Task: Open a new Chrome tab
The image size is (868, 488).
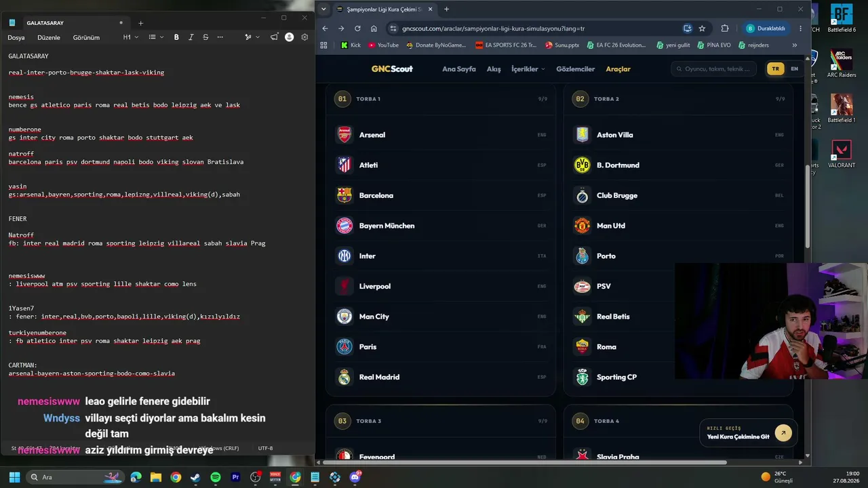Action: (x=446, y=9)
